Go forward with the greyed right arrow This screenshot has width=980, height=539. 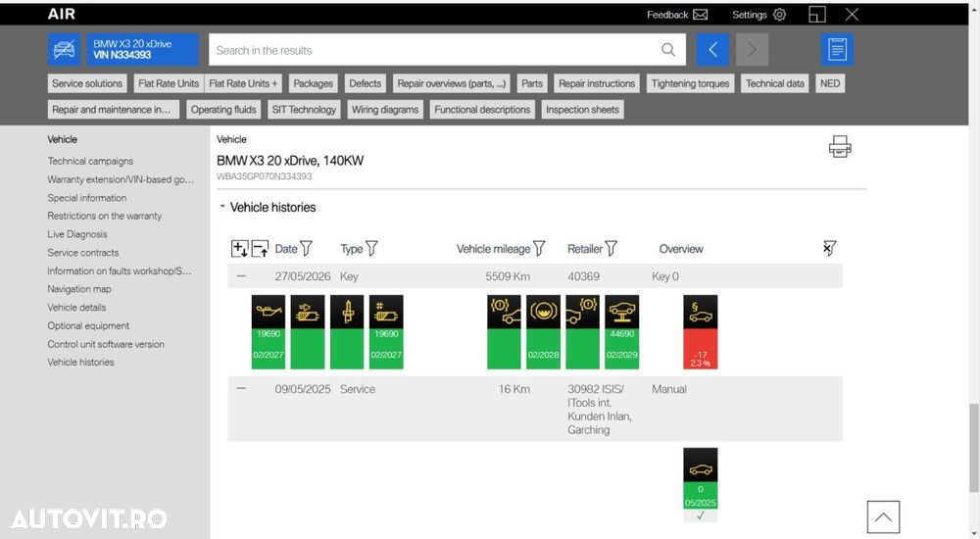click(x=752, y=49)
